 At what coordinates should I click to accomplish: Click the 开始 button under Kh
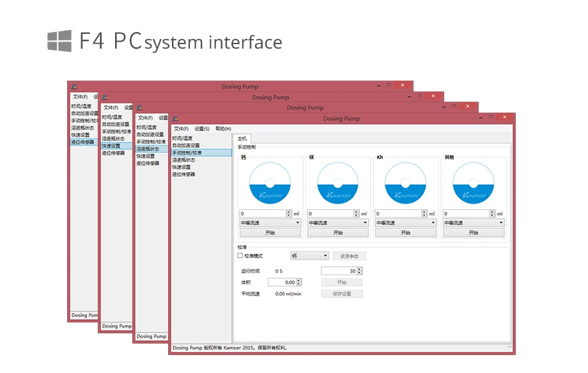click(x=406, y=233)
